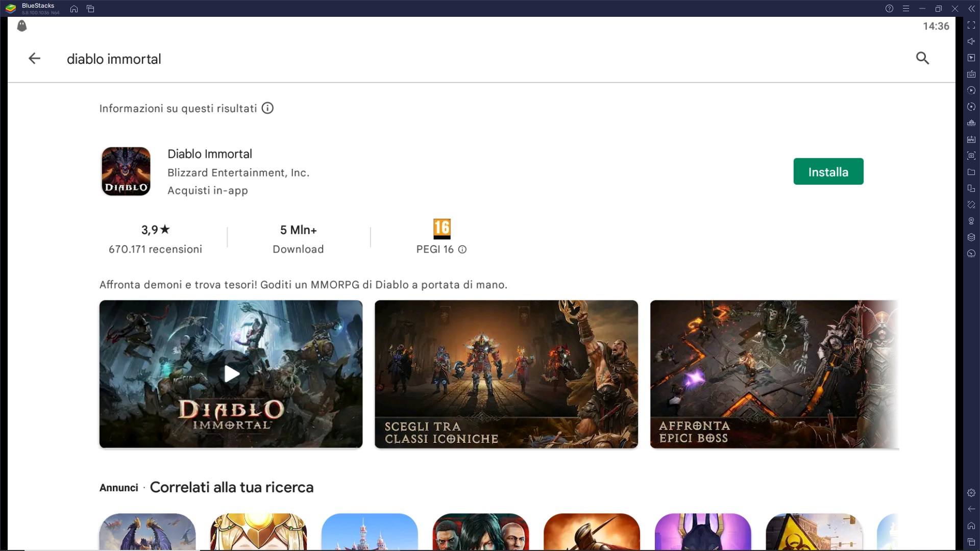Open the biohazard sign game ad icon
980x551 pixels.
[x=814, y=532]
